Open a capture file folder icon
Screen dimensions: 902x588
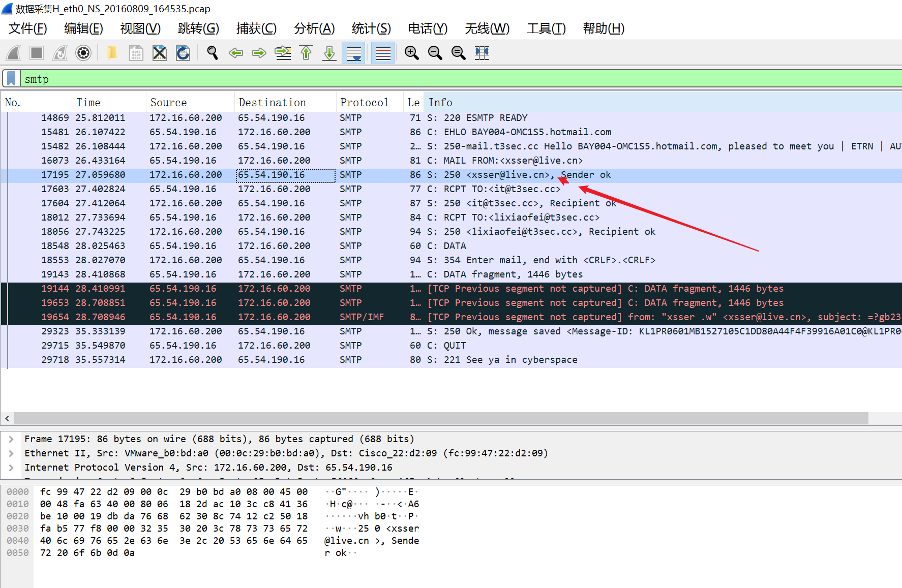(112, 53)
